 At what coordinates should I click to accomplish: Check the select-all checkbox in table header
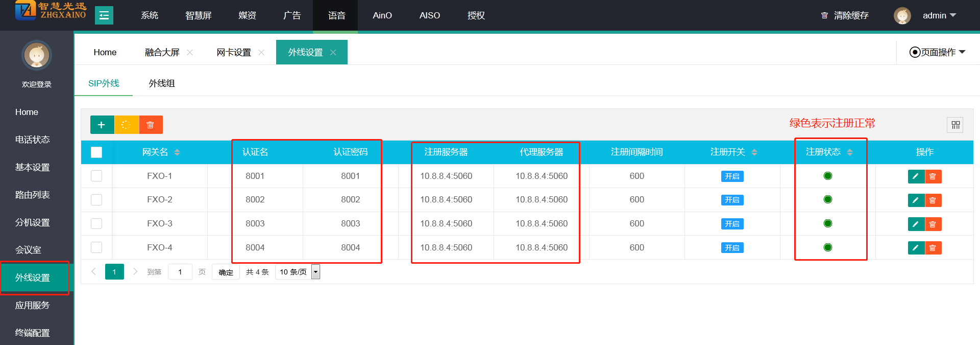point(96,152)
